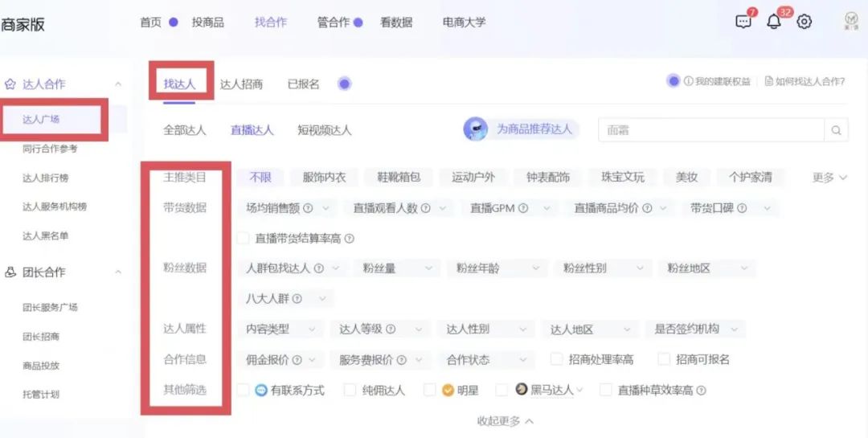Open 电商大学 in top navigation

[x=464, y=23]
